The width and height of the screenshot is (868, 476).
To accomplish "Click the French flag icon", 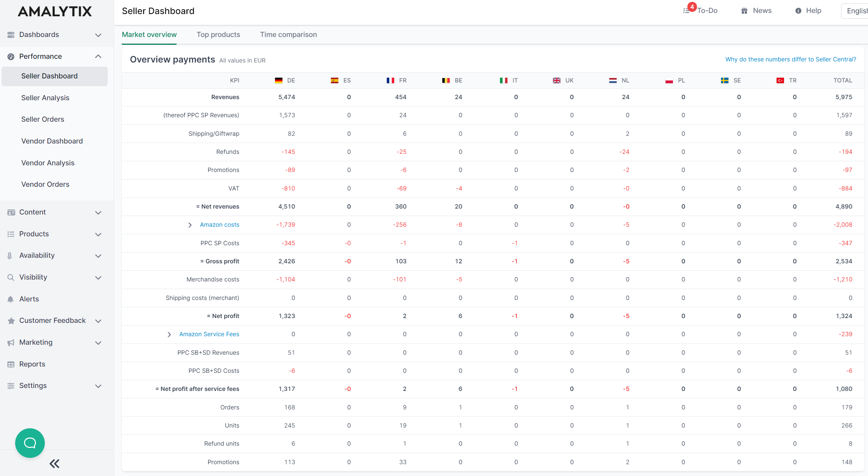I will click(391, 81).
